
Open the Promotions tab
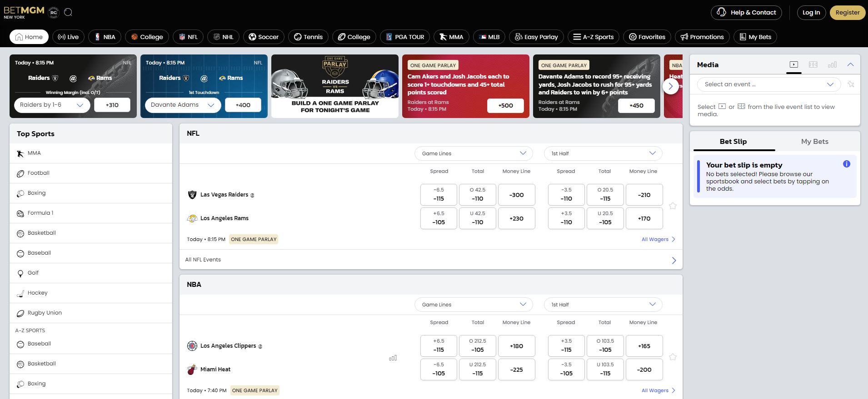click(702, 37)
